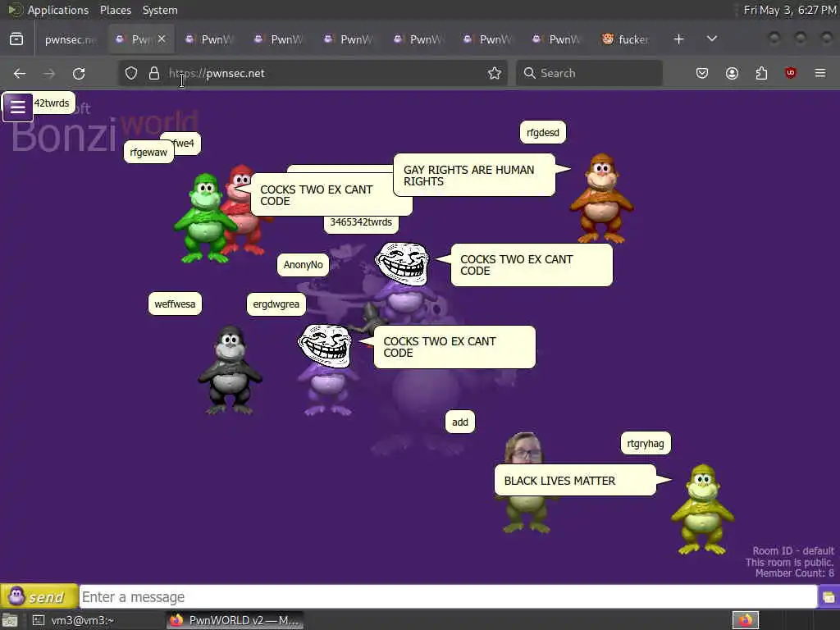840x630 pixels.
Task: View site security padlock info
Action: pyautogui.click(x=154, y=73)
